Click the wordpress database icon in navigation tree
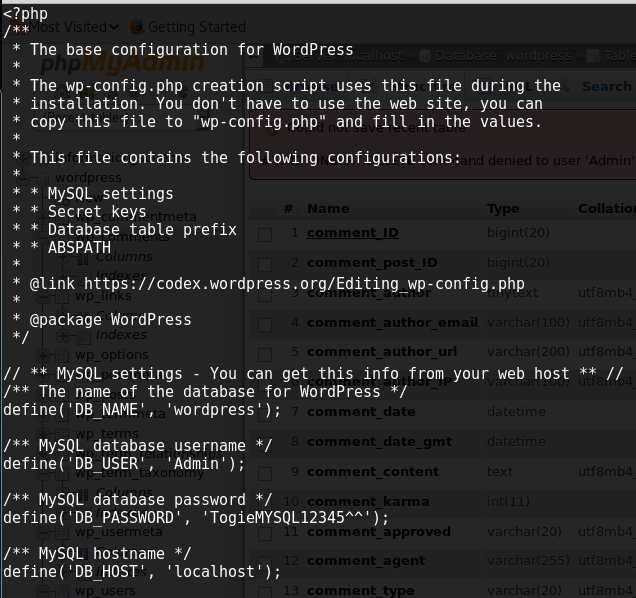The width and height of the screenshot is (636, 598). click(43, 178)
